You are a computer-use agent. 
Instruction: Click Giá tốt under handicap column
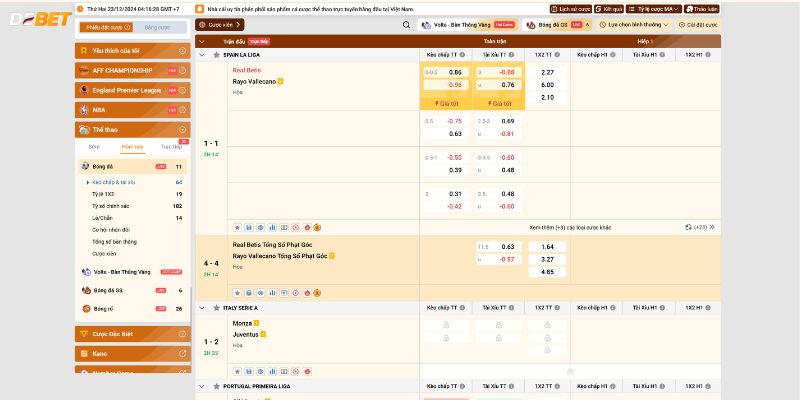coord(446,104)
